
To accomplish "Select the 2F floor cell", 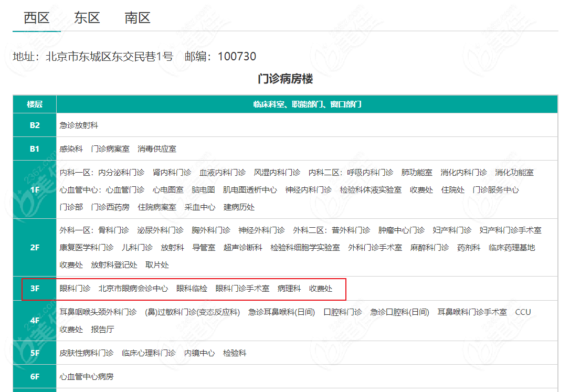I will point(35,247).
